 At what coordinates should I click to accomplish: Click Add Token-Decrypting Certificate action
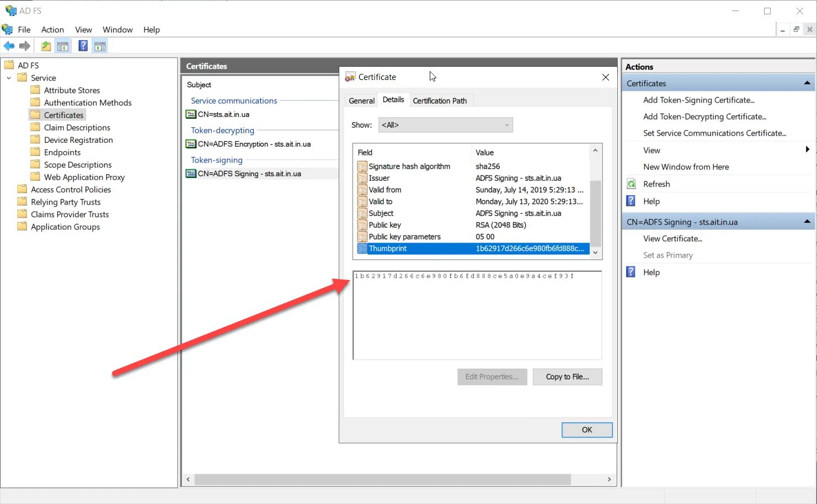tap(704, 116)
